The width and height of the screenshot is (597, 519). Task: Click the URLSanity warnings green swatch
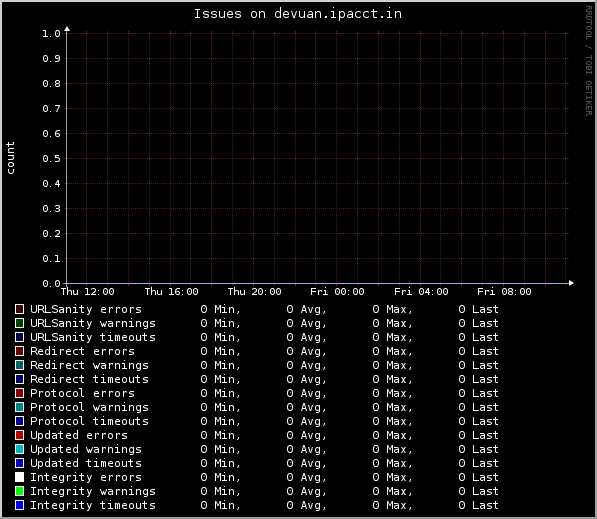(x=19, y=323)
